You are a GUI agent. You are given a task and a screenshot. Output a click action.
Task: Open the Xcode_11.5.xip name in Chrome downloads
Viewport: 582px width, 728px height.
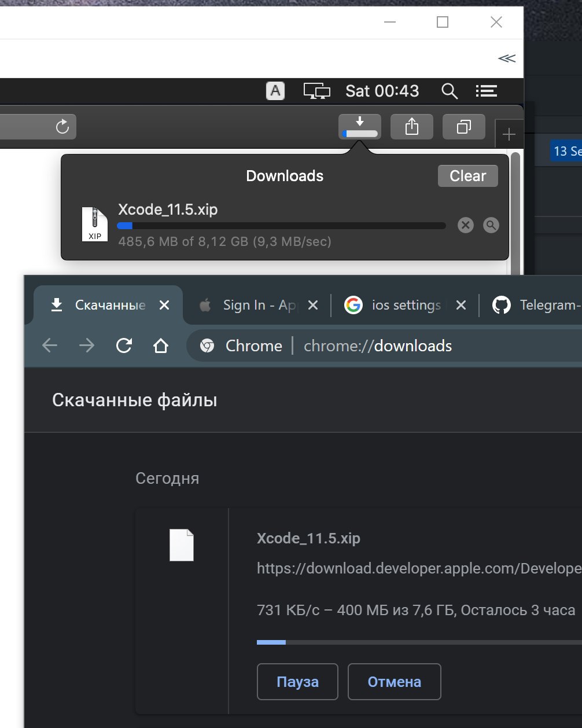308,538
